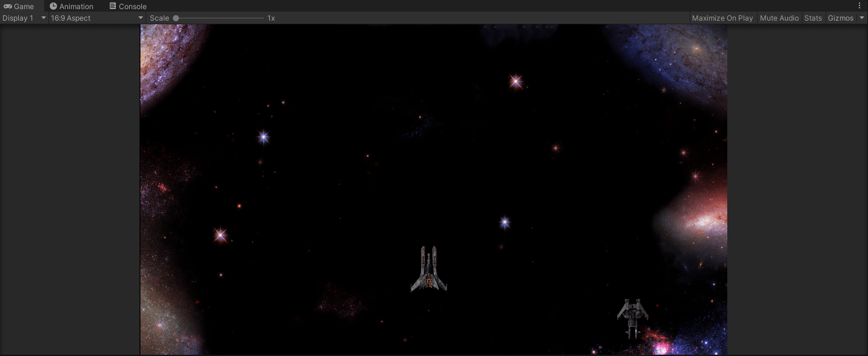Click the gamepad icon on Game tab
This screenshot has height=356, width=868.
click(x=8, y=6)
